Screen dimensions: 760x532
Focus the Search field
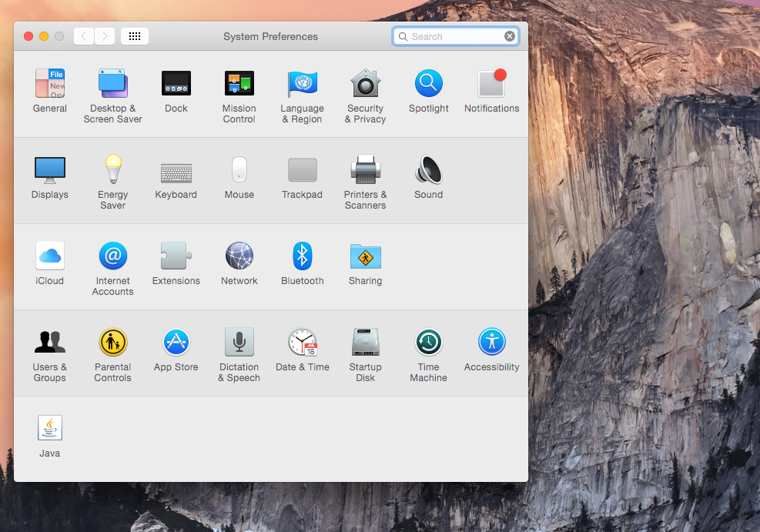(x=456, y=36)
